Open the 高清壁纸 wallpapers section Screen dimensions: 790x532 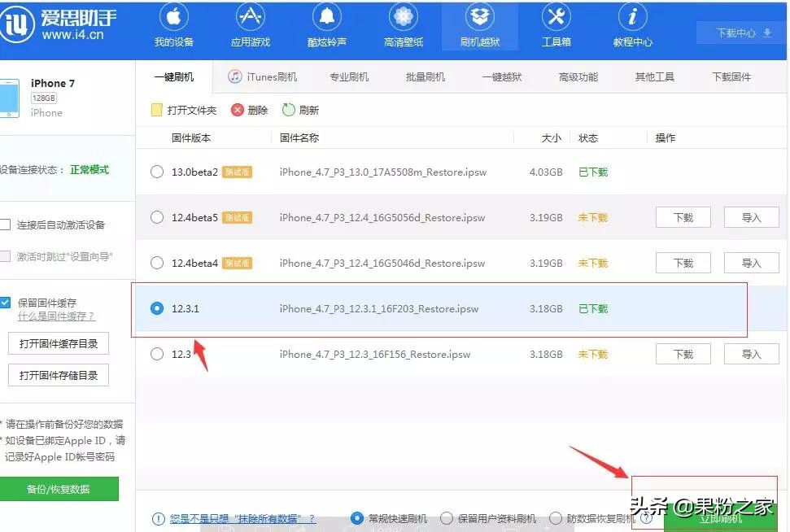403,26
